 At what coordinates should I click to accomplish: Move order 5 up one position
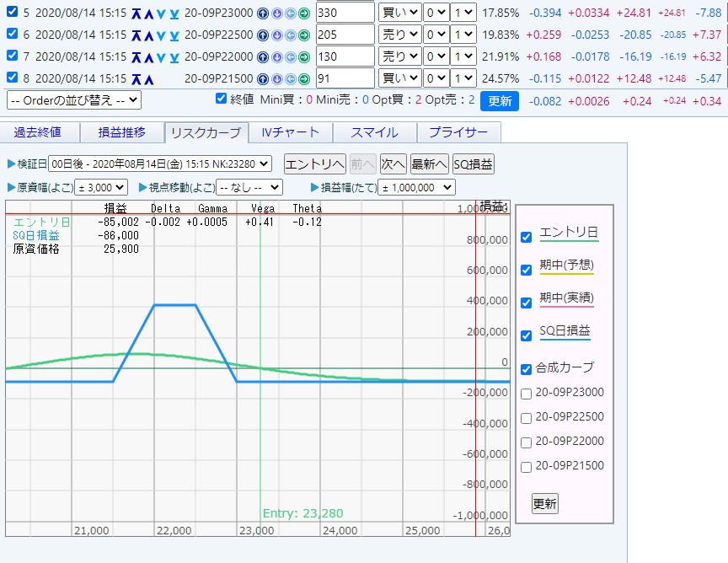click(148, 13)
